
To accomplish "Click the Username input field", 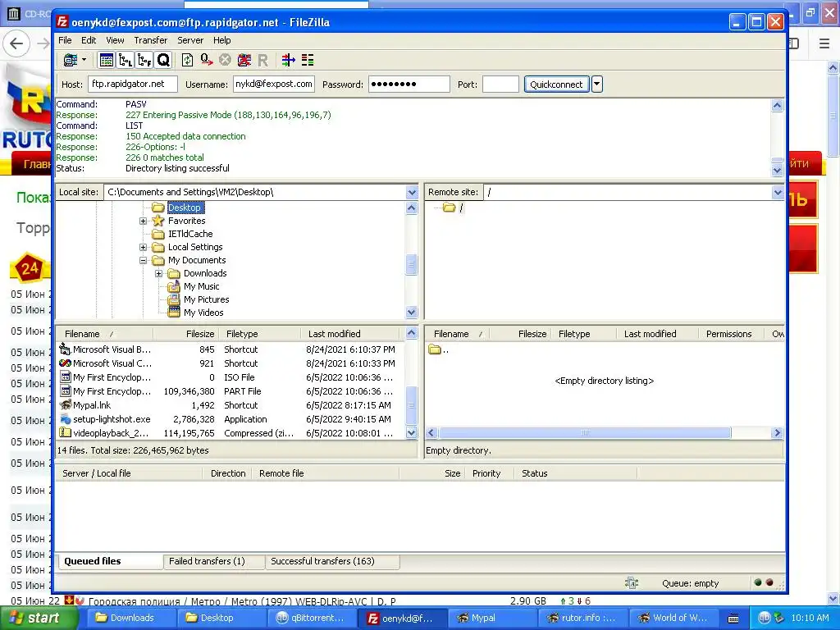I will (274, 84).
